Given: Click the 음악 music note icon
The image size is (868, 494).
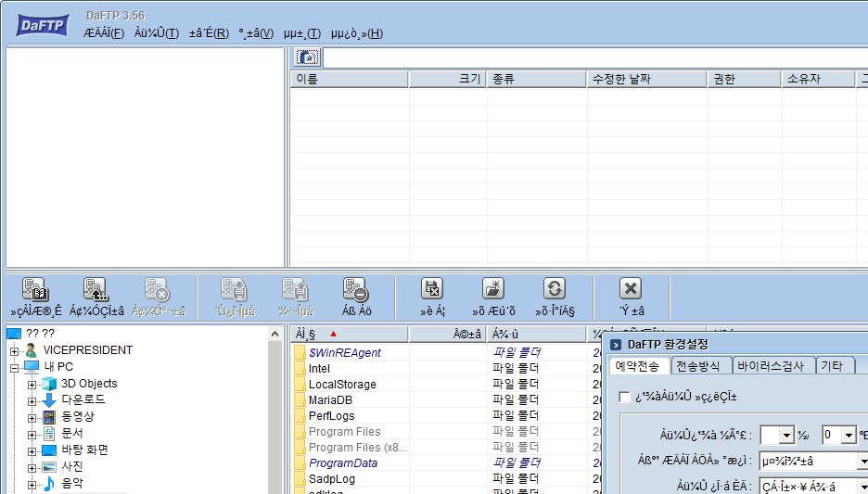Looking at the screenshot, I should pyautogui.click(x=49, y=484).
